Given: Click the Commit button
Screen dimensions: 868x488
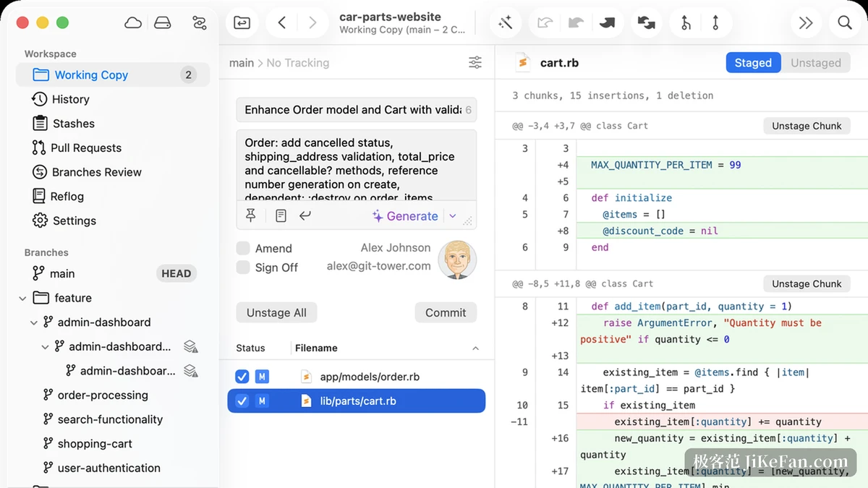Looking at the screenshot, I should [446, 312].
